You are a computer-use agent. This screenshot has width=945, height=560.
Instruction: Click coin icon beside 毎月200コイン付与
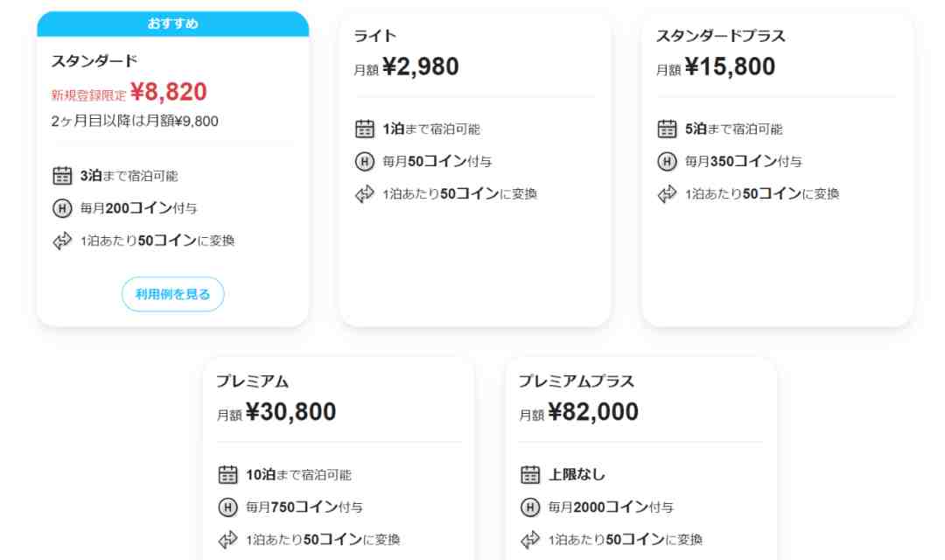(x=62, y=208)
